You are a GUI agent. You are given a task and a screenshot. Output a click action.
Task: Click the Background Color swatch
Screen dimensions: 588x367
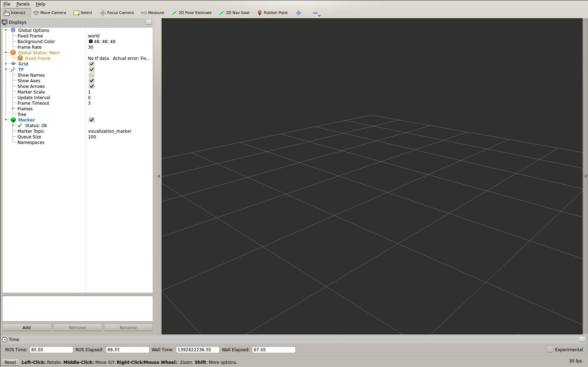90,42
